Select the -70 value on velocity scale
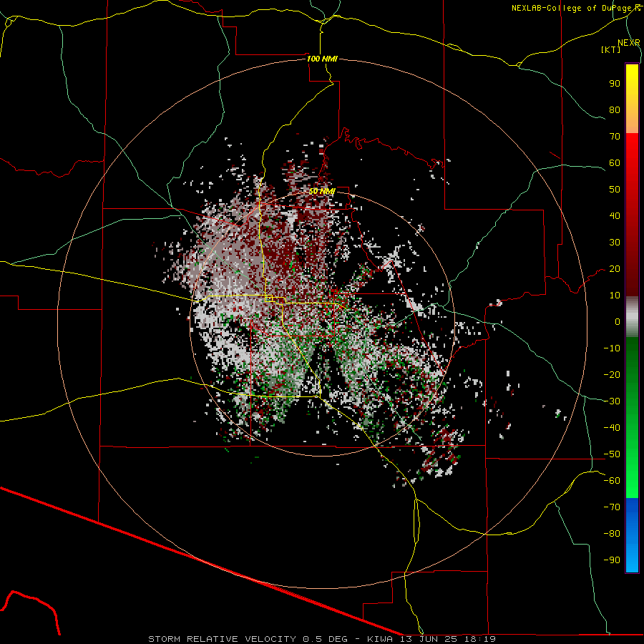This screenshot has height=644, width=644. point(612,507)
